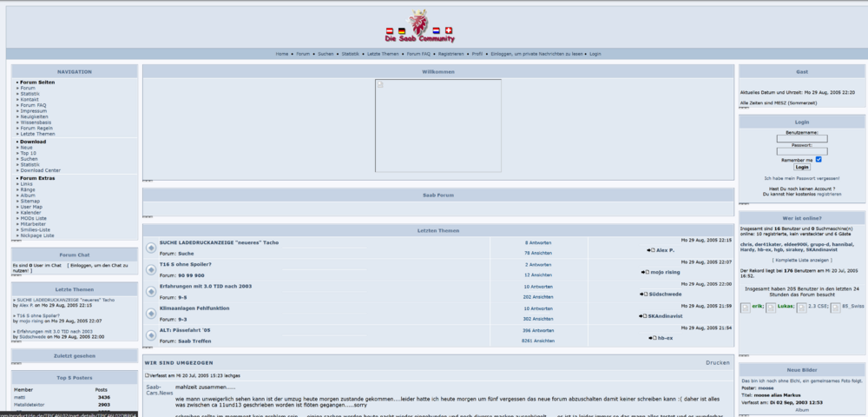
Task: Open the 90 99 900 forum link
Action: tap(191, 275)
